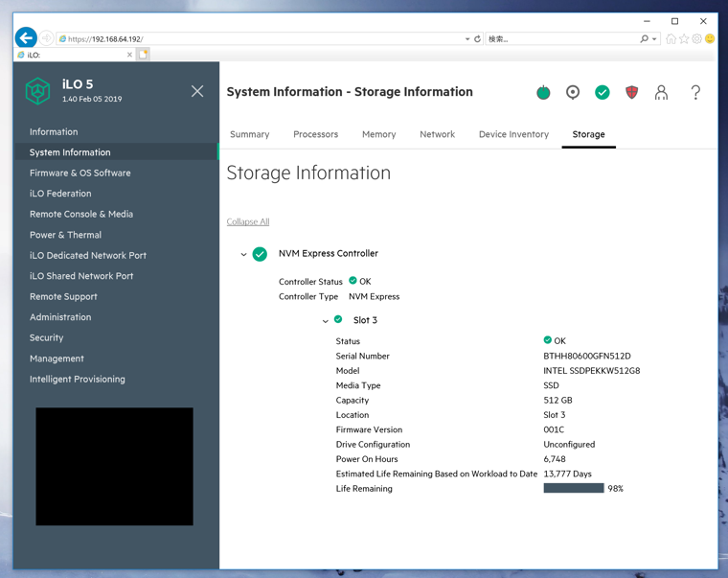728x578 pixels.
Task: Switch to the Summary tab
Action: (250, 134)
